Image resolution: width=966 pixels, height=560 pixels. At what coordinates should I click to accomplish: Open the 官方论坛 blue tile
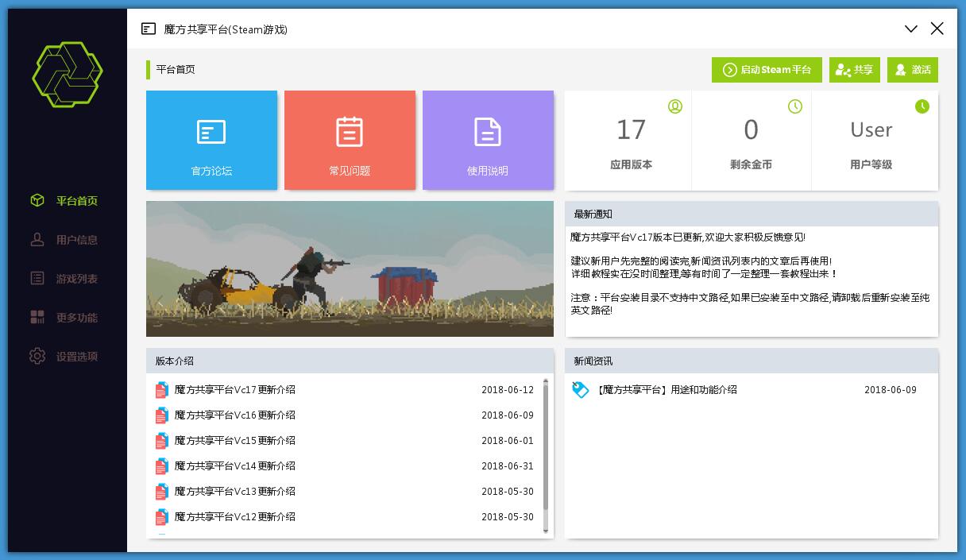211,140
